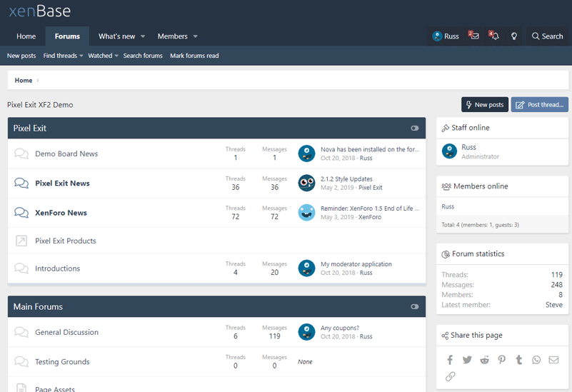
Task: Click Russ's avatar in Staff online
Action: (449, 151)
